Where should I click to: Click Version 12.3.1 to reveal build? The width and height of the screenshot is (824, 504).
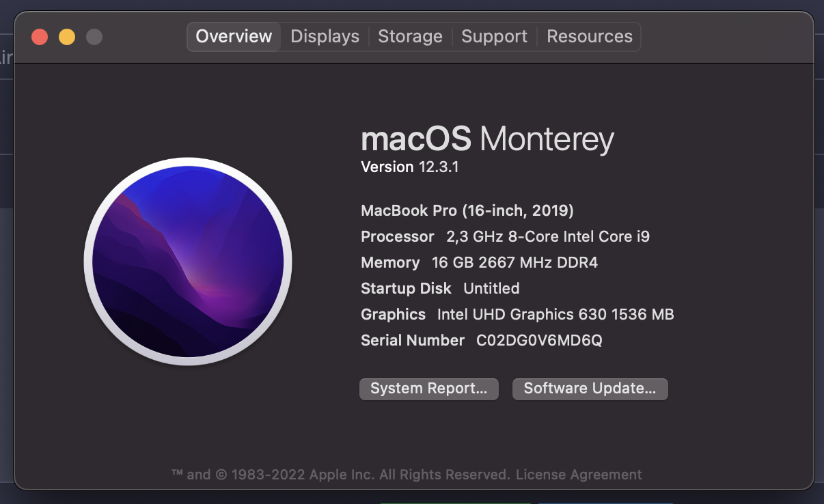coord(410,167)
